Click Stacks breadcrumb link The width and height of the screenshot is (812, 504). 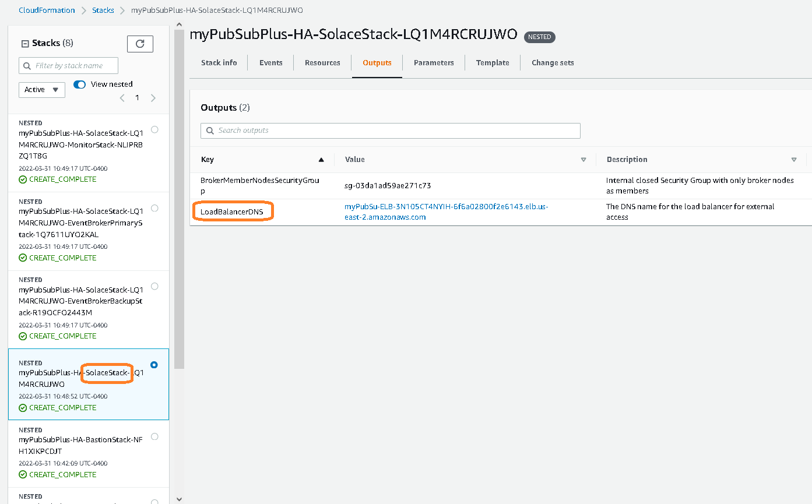(103, 10)
